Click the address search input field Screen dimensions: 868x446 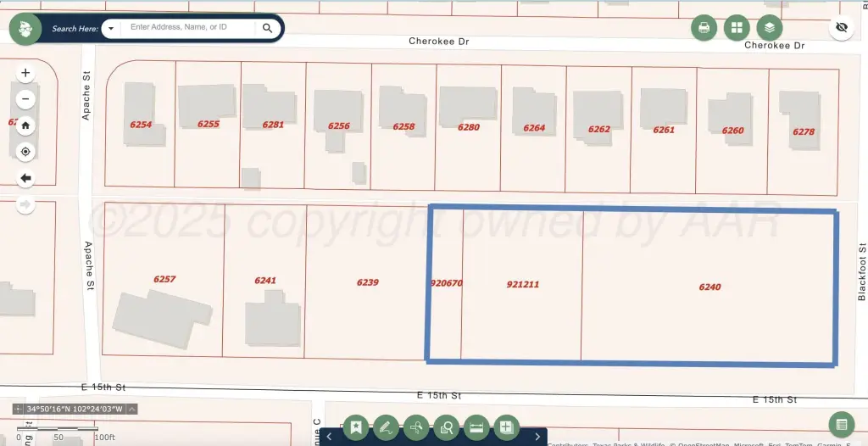pyautogui.click(x=189, y=28)
